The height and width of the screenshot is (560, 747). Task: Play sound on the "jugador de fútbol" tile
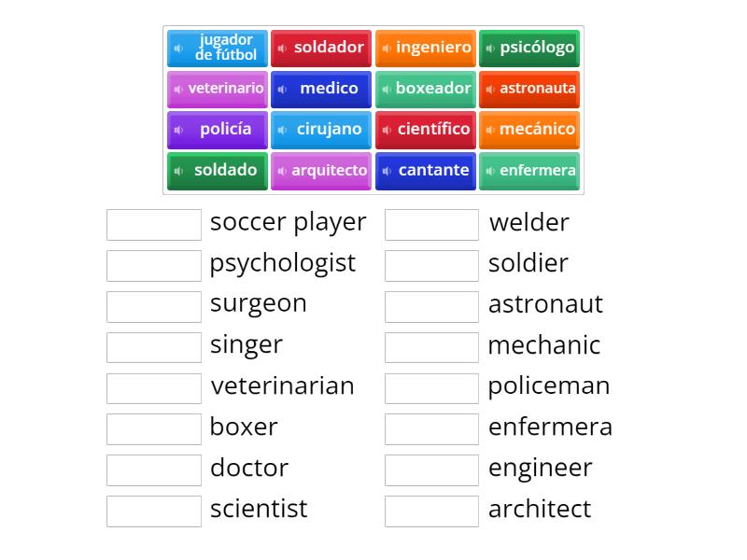click(177, 48)
